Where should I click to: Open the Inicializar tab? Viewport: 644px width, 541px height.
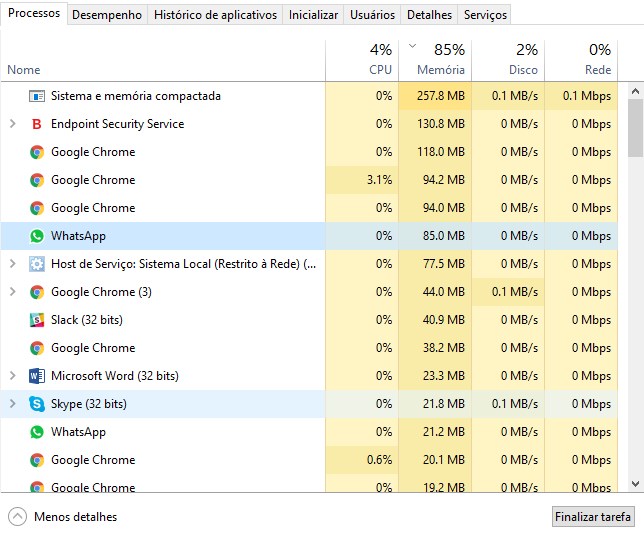click(x=313, y=15)
